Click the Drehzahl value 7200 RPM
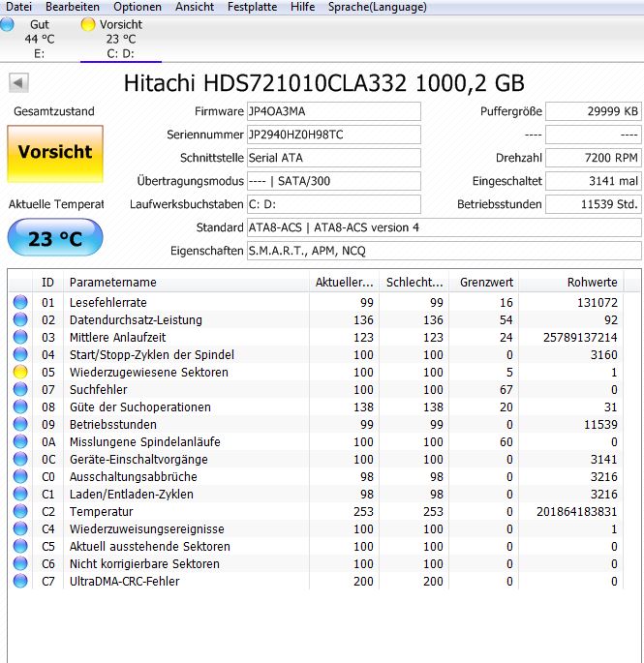 pyautogui.click(x=594, y=158)
